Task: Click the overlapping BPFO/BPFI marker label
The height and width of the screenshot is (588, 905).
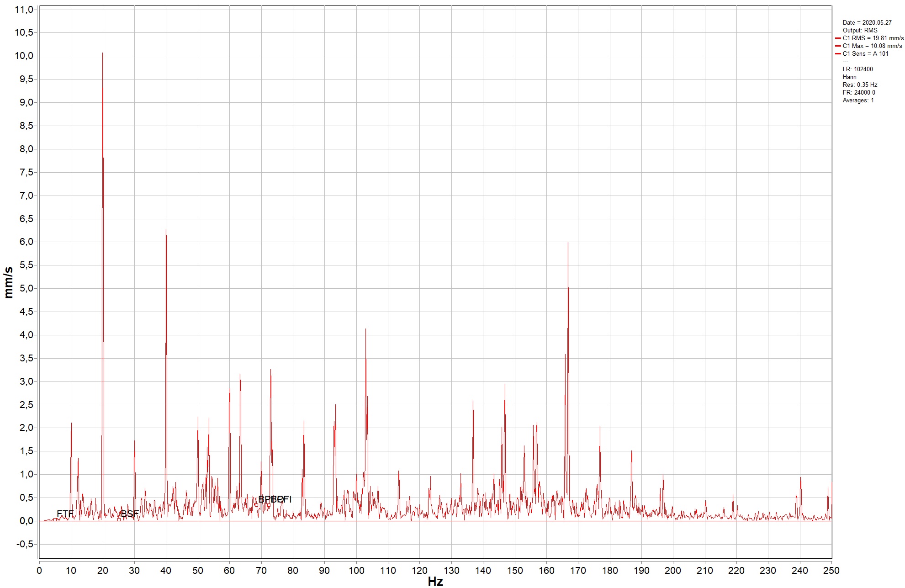Action: point(275,499)
